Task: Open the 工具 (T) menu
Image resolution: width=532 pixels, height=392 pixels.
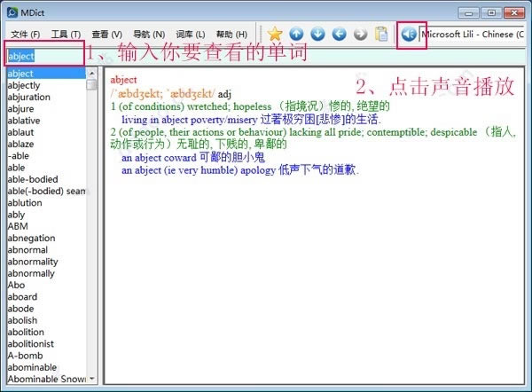Action: (x=66, y=34)
